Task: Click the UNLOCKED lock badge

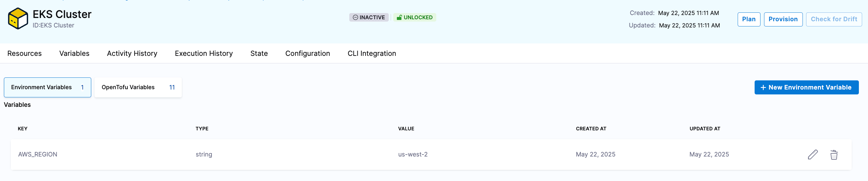Action: point(414,18)
